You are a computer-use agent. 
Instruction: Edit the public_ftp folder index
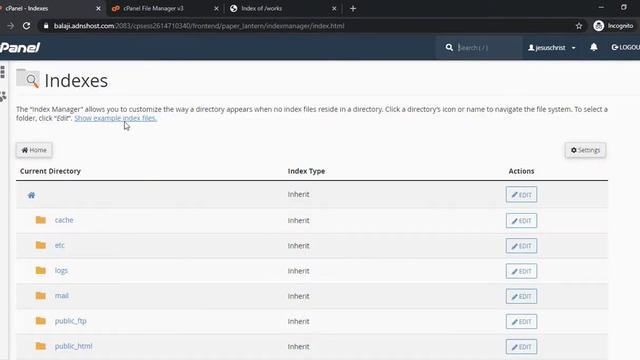click(x=521, y=322)
